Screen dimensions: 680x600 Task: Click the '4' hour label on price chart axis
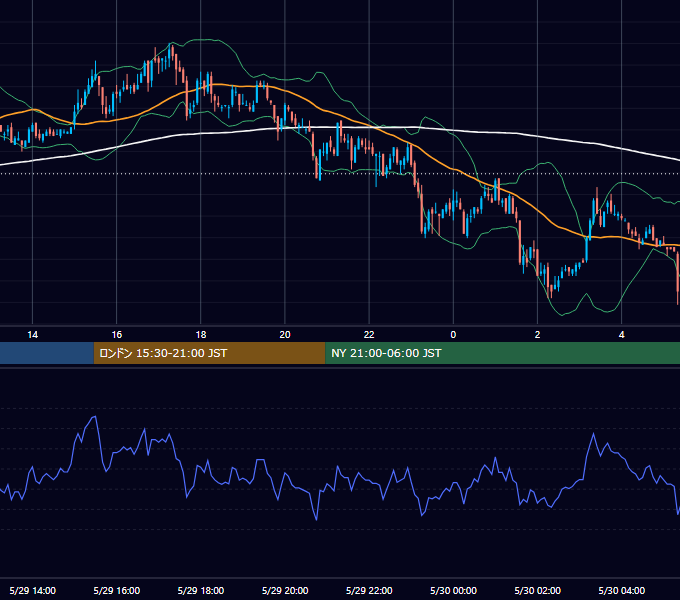(x=621, y=335)
